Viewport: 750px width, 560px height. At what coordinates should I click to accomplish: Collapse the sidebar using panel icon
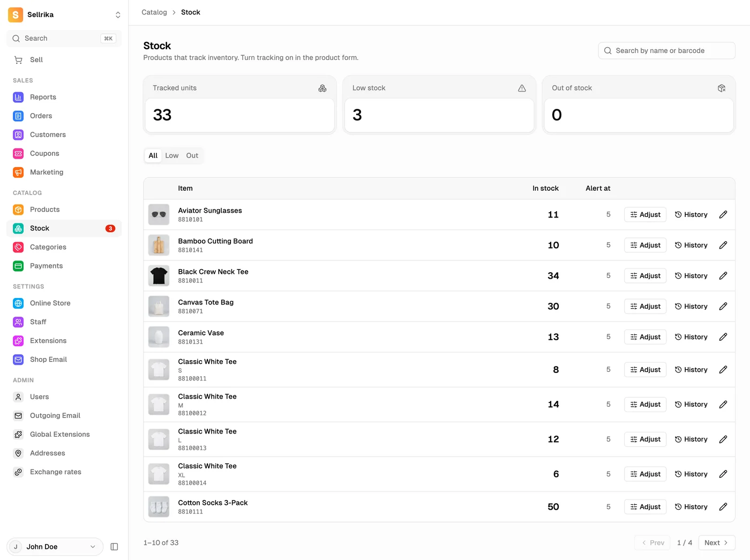pos(114,547)
